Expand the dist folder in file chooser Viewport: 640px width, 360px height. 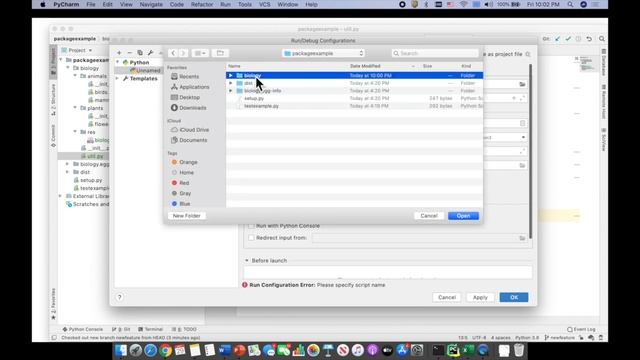pos(231,83)
